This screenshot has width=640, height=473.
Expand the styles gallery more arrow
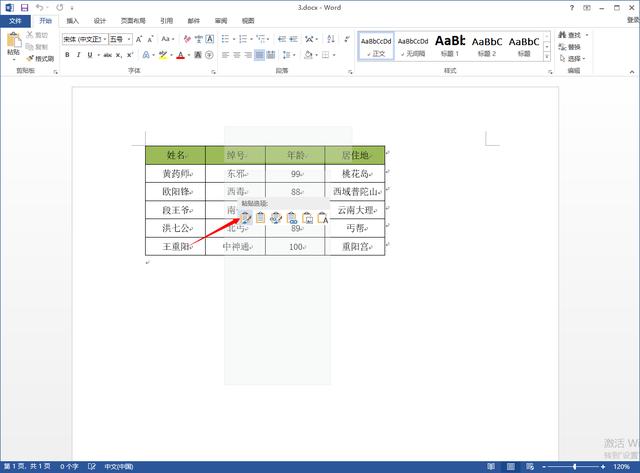coord(547,57)
